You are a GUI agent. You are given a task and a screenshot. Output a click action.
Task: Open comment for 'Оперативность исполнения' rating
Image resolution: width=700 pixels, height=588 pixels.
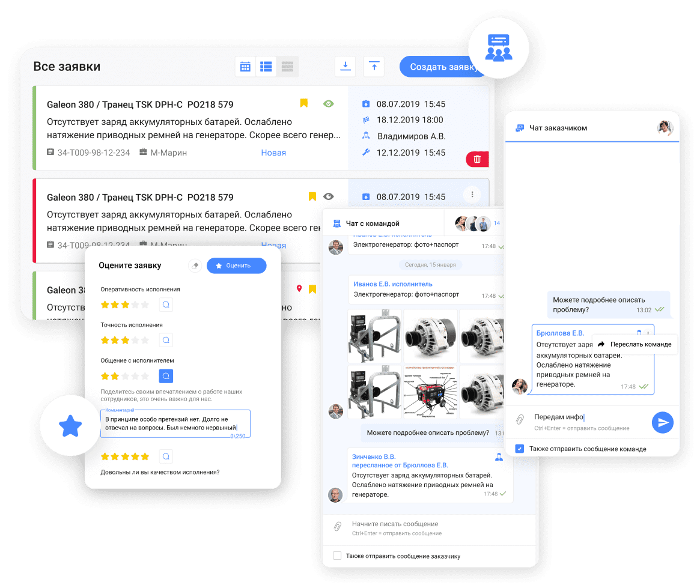tap(166, 305)
